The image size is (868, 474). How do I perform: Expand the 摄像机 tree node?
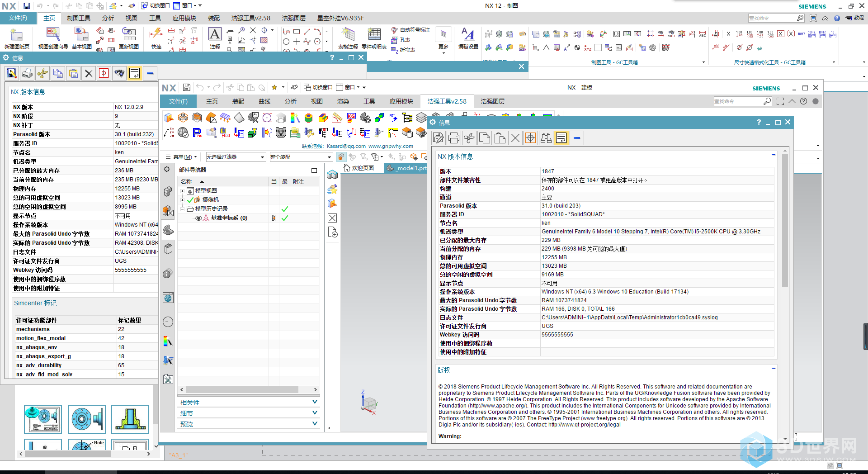[x=182, y=200]
